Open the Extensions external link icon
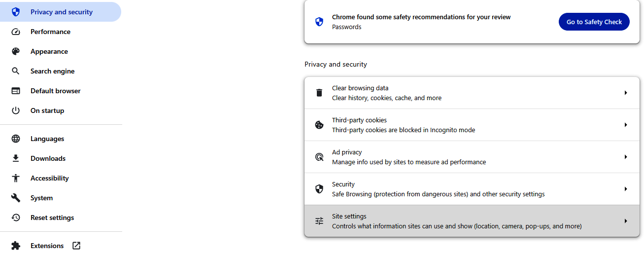This screenshot has width=644, height=255. [x=76, y=246]
